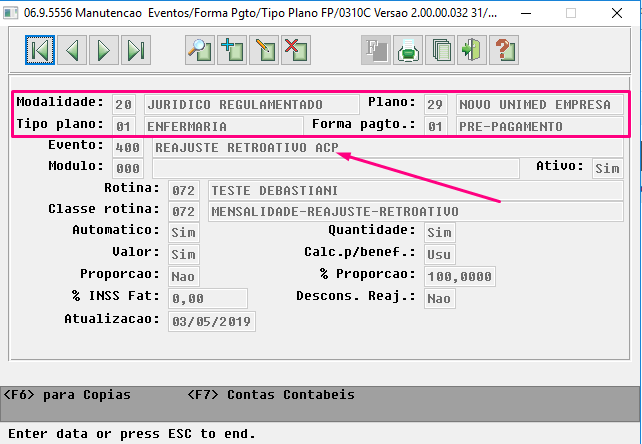This screenshot has height=444, width=642.
Task: Click the greyed-out F function icon
Action: click(376, 50)
